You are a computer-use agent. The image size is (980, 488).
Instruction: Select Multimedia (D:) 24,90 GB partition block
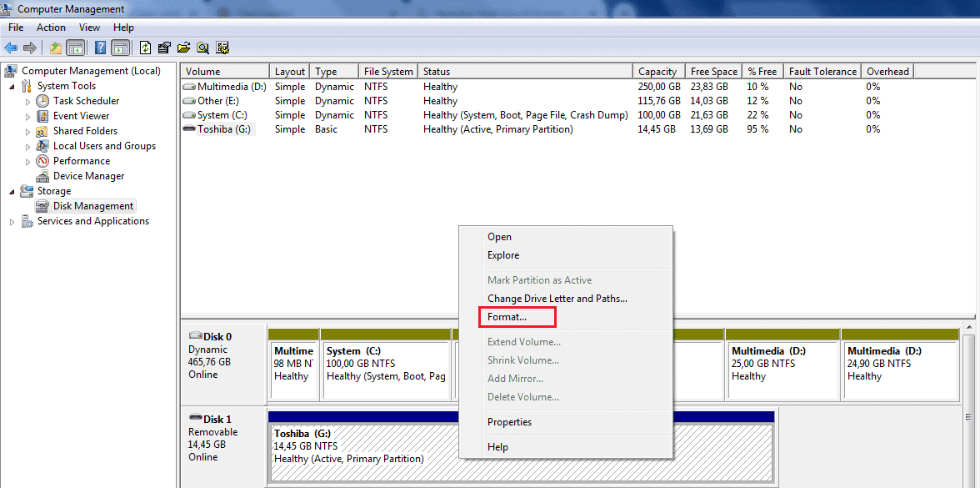(x=900, y=364)
